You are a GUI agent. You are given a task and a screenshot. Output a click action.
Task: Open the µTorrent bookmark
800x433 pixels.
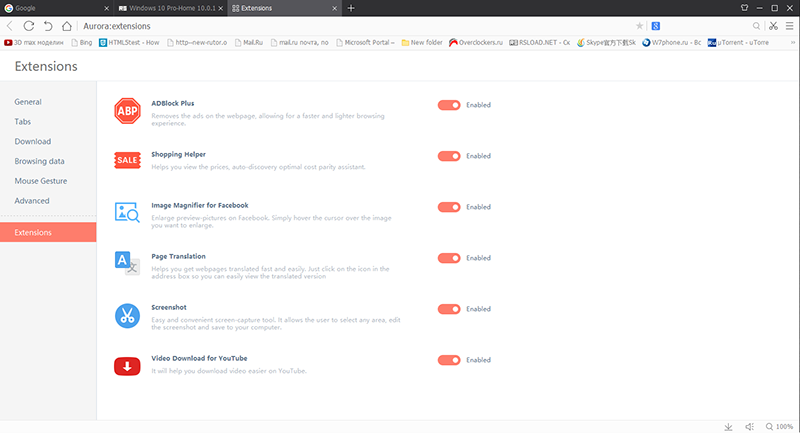point(738,43)
